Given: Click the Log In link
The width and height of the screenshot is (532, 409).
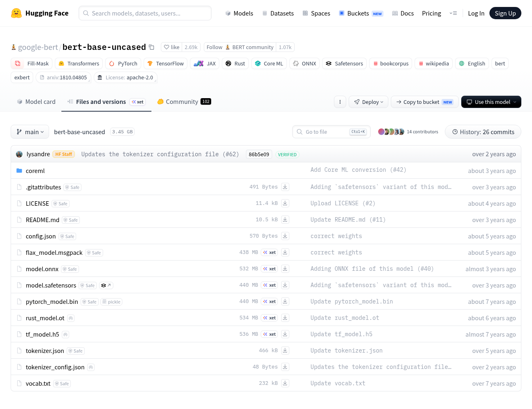Looking at the screenshot, I should click(476, 13).
